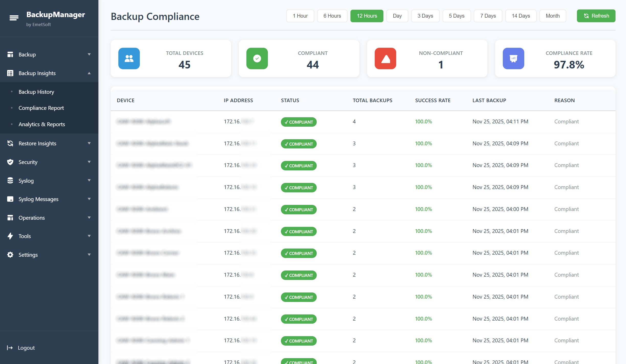Open Analytics & Reports page
This screenshot has height=364, width=626.
coord(42,124)
